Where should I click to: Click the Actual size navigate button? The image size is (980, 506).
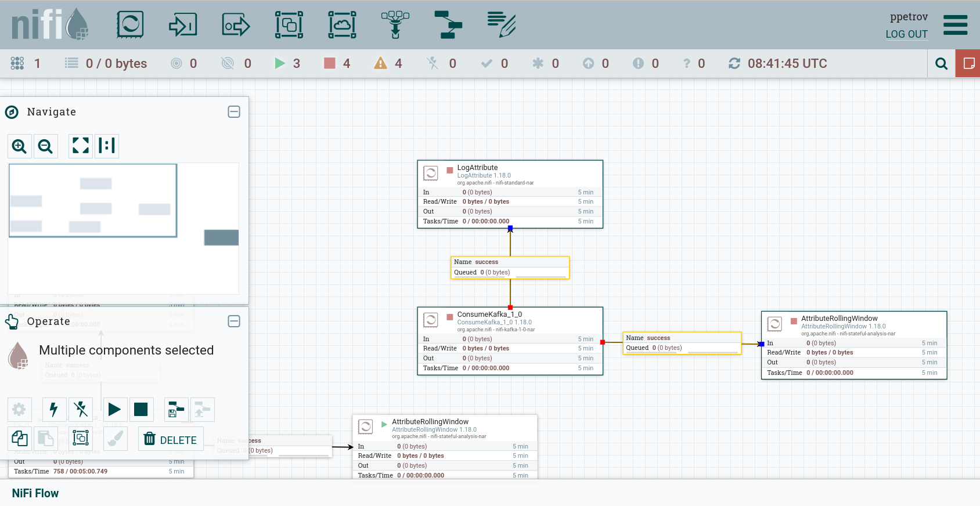coord(107,146)
